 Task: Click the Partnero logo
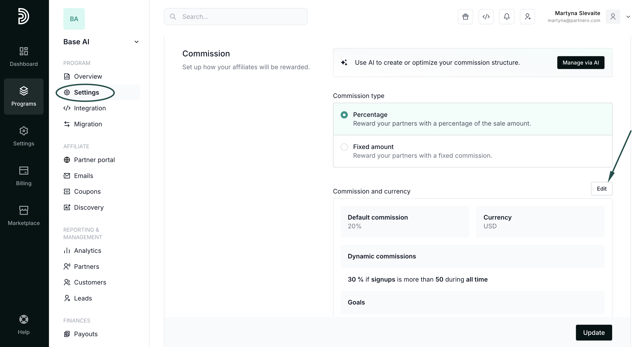(24, 16)
